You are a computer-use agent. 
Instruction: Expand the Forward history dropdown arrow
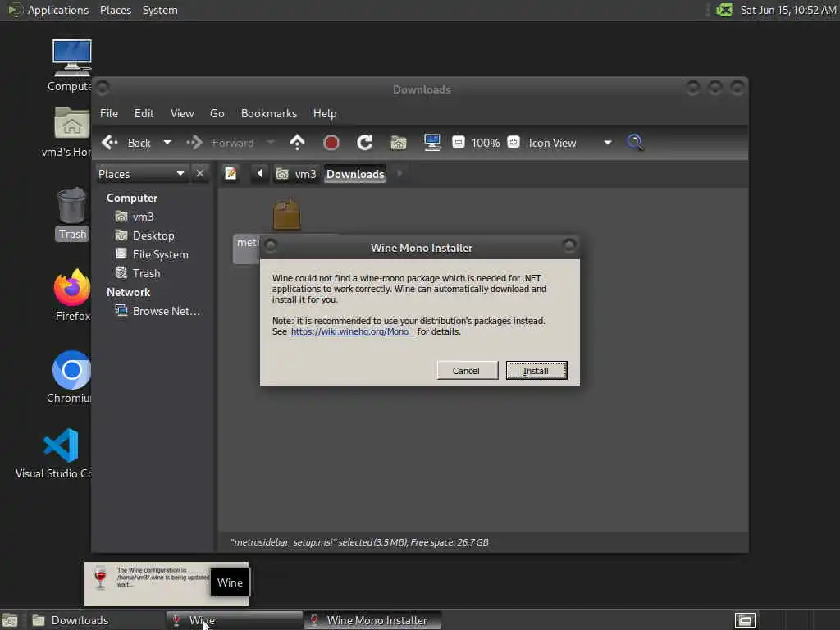(x=271, y=143)
